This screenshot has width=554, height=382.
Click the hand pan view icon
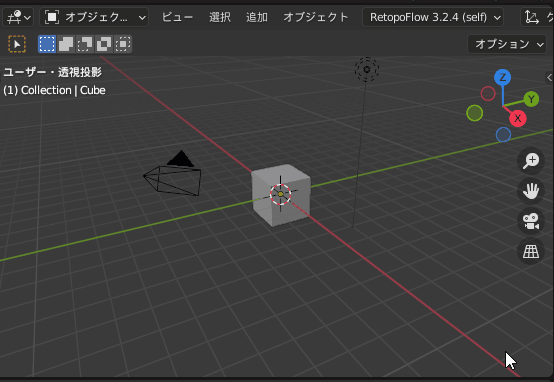click(x=531, y=191)
